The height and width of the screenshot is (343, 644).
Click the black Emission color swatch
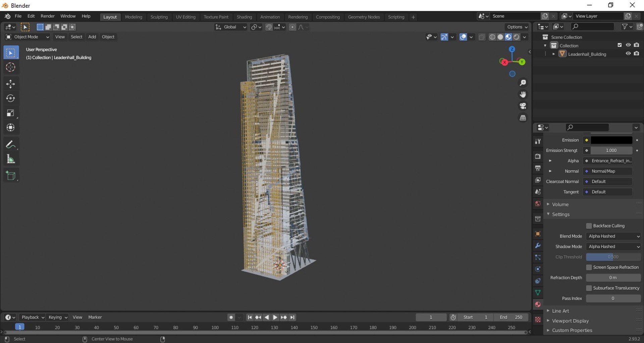point(611,140)
